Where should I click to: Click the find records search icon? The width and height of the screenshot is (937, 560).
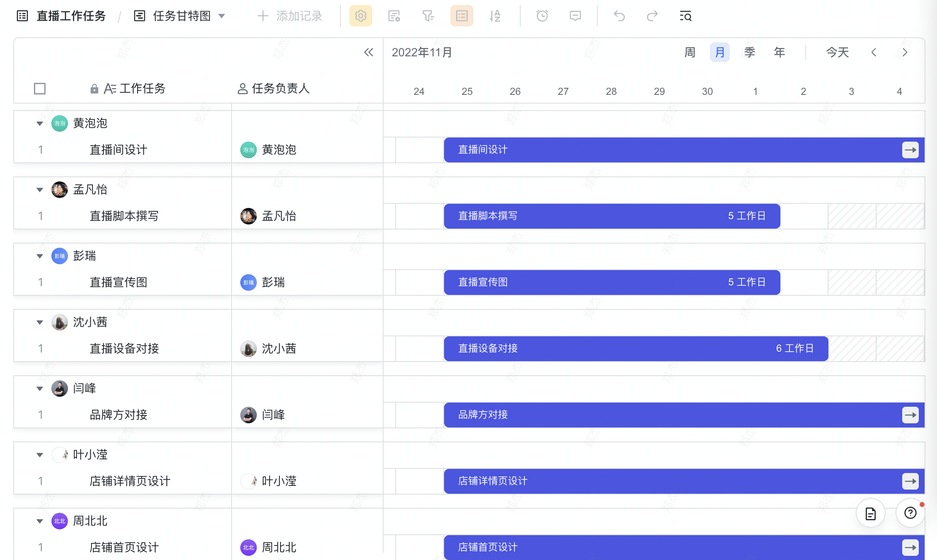pos(686,16)
